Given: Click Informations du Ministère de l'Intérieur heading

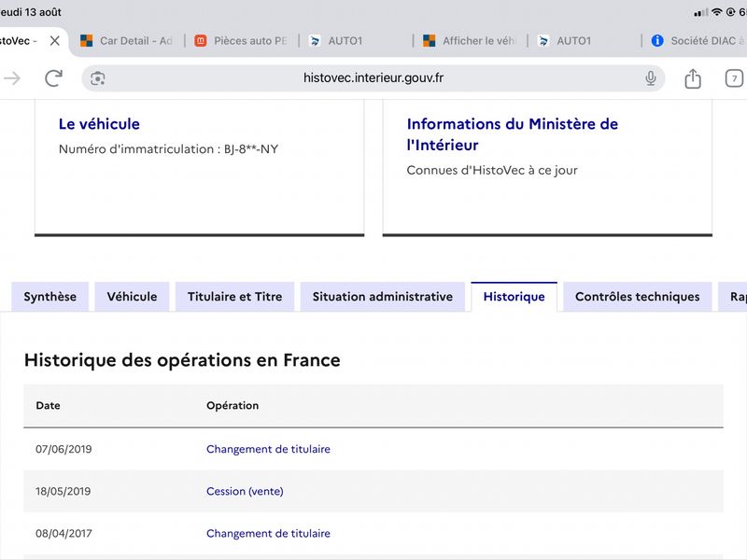Looking at the screenshot, I should pyautogui.click(x=512, y=134).
